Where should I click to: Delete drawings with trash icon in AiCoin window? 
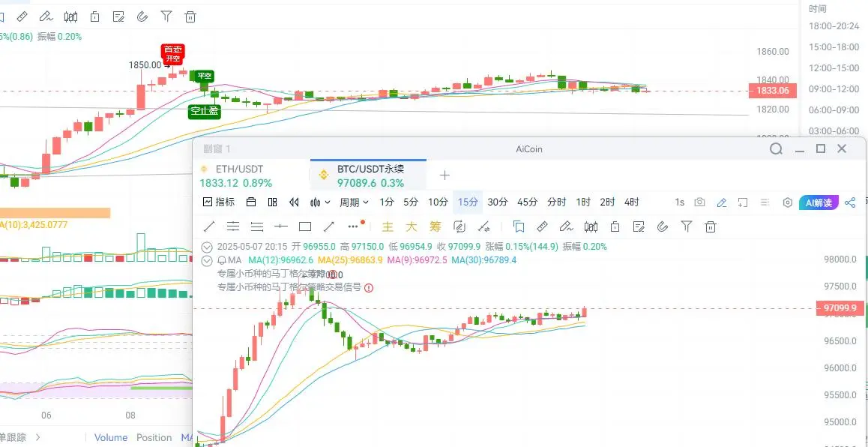click(x=711, y=226)
